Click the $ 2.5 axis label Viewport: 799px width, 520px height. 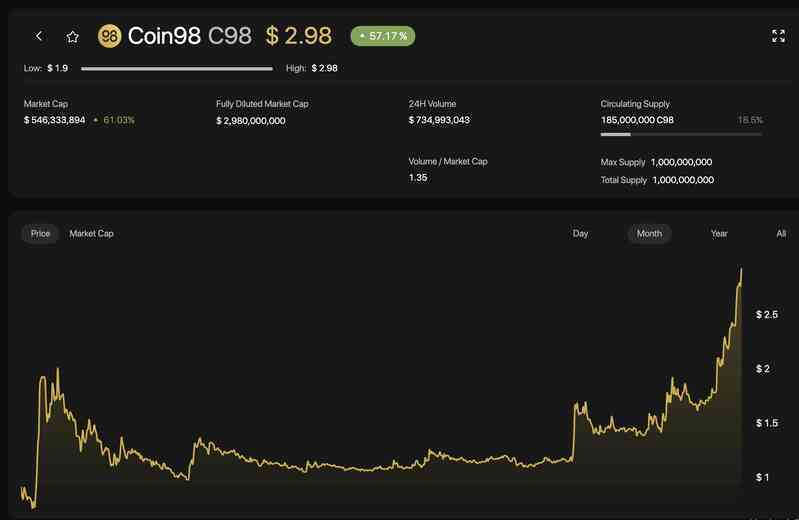click(767, 315)
